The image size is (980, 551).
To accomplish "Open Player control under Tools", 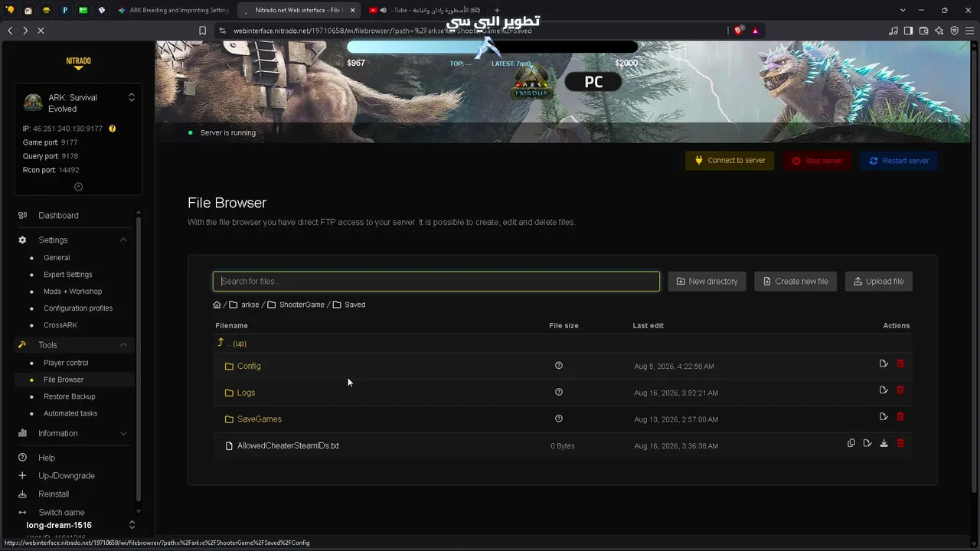I will click(66, 363).
